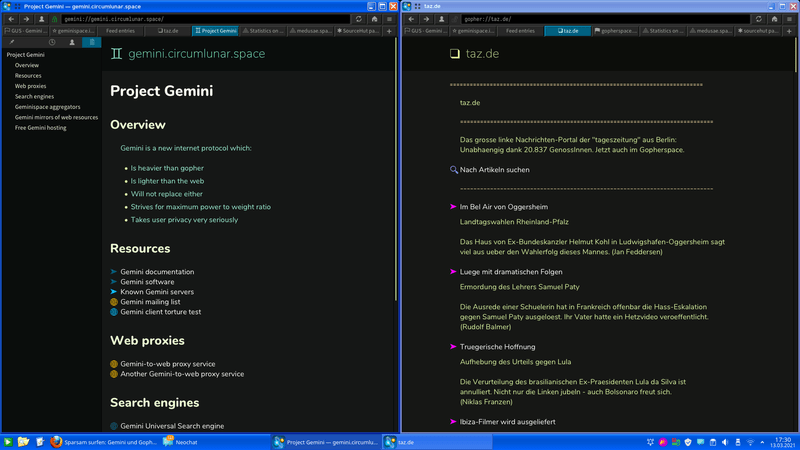800x450 pixels.
Task: Jump to Search engines in the sidebar outline
Action: pyautogui.click(x=34, y=96)
